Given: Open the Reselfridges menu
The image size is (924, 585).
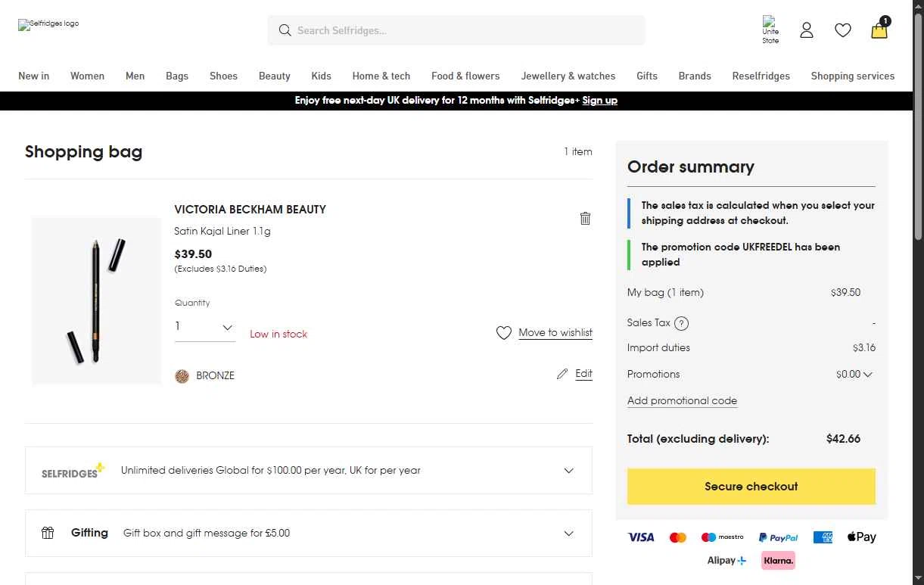Looking at the screenshot, I should 761,76.
